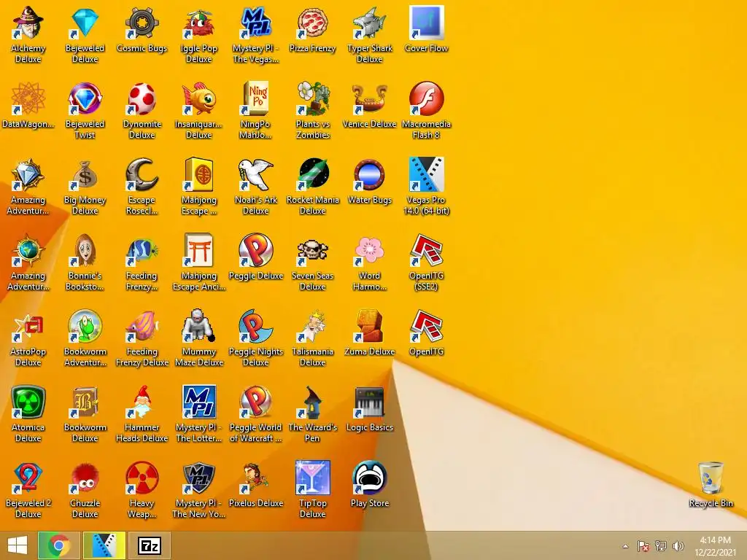Viewport: 747px width, 560px height.
Task: Select the Chuzzle Deluxe fuzzy icon
Action: click(85, 478)
